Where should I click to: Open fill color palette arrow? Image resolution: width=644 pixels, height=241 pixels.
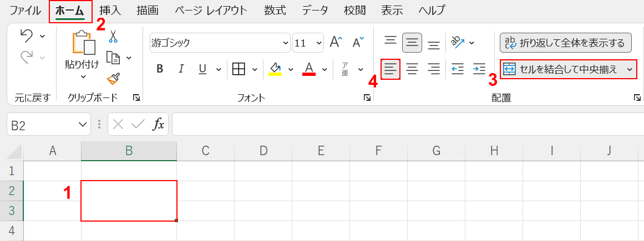point(291,69)
